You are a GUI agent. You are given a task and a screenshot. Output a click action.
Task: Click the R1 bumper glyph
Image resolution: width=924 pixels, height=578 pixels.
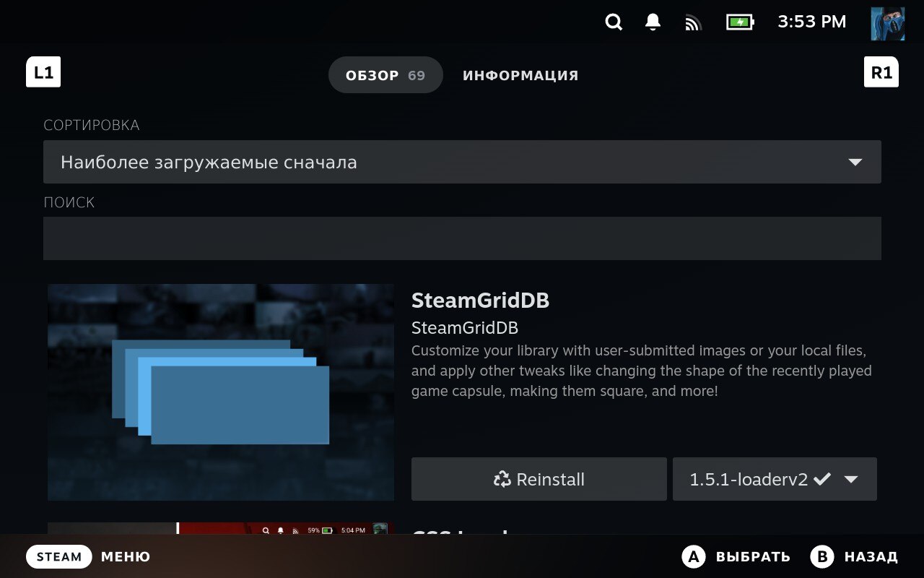coord(881,72)
